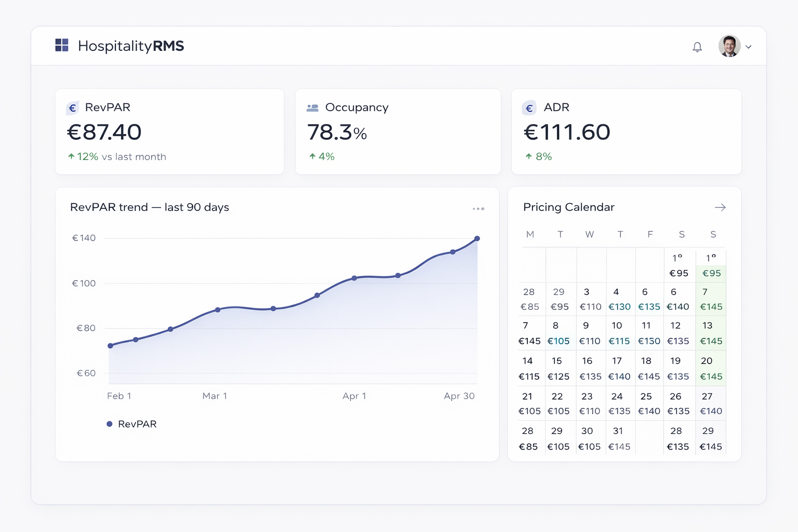Image resolution: width=798 pixels, height=532 pixels.
Task: Open the Pricing Calendar heading link
Action: (x=569, y=207)
